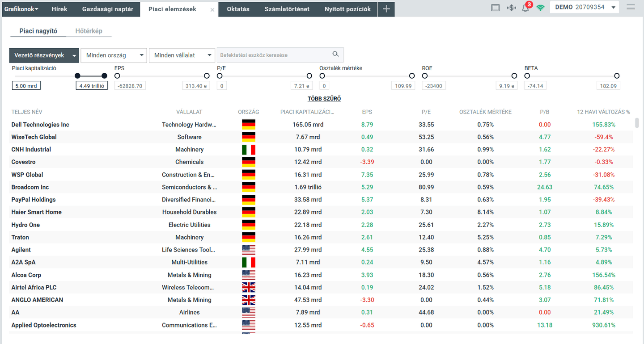
Task: Click the green connection status icon
Action: [540, 8]
